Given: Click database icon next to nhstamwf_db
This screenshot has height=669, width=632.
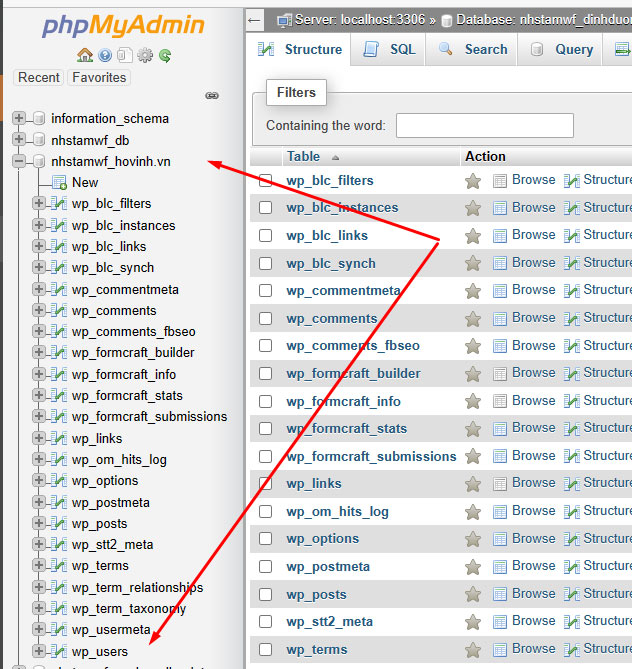Looking at the screenshot, I should pos(39,140).
